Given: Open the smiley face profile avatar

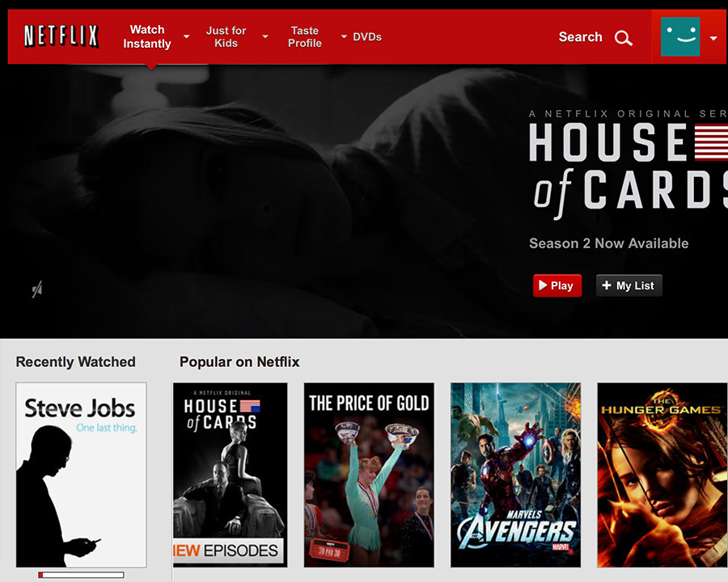Looking at the screenshot, I should click(x=680, y=36).
